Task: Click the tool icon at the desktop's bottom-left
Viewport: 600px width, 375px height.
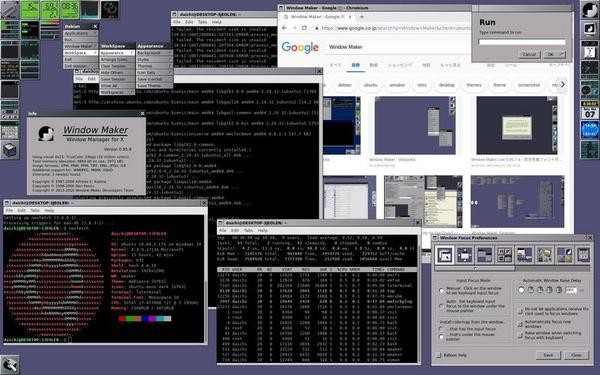Action: [x=10, y=365]
